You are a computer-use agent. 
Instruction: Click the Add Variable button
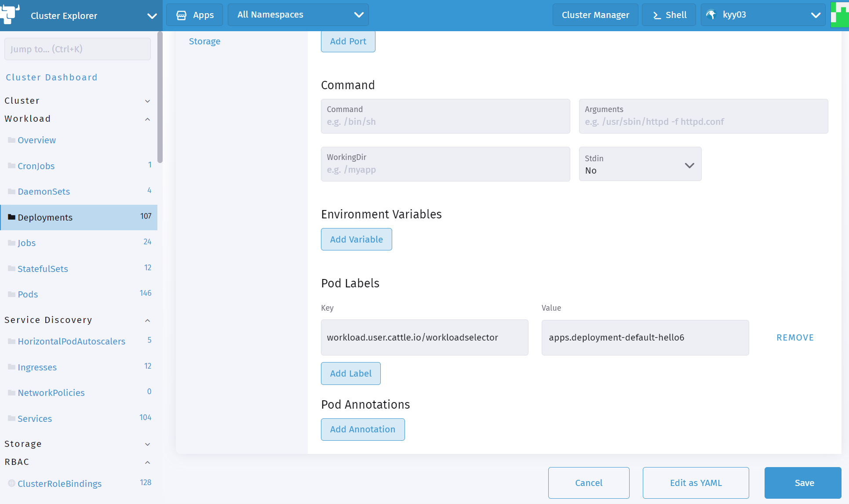click(356, 239)
